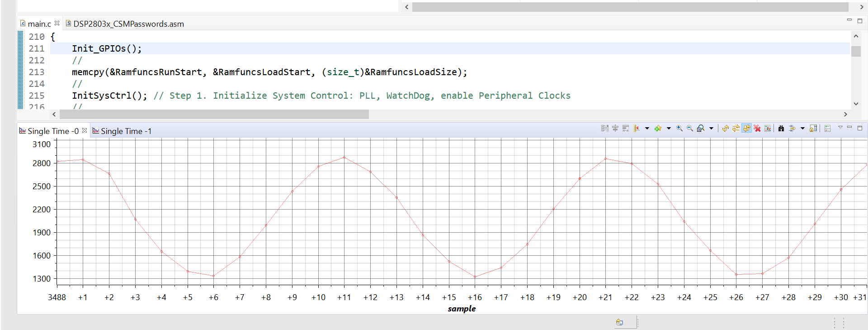This screenshot has height=330, width=868.
Task: Click the 2800 y-axis label
Action: (x=42, y=163)
